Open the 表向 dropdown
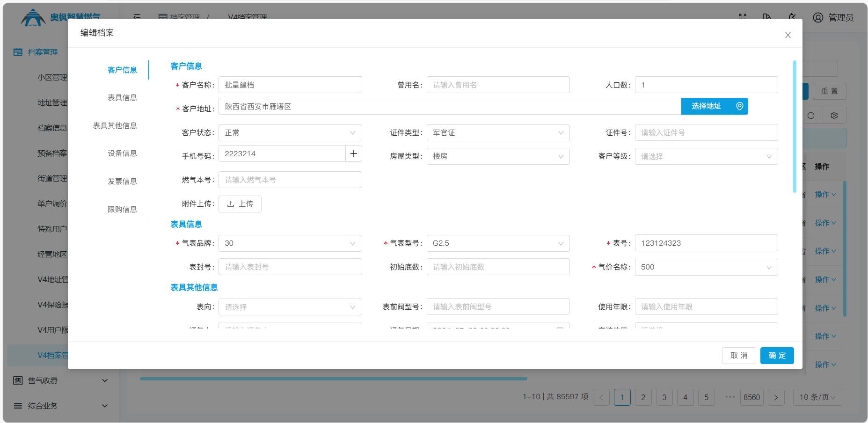The height and width of the screenshot is (423, 868). click(290, 307)
